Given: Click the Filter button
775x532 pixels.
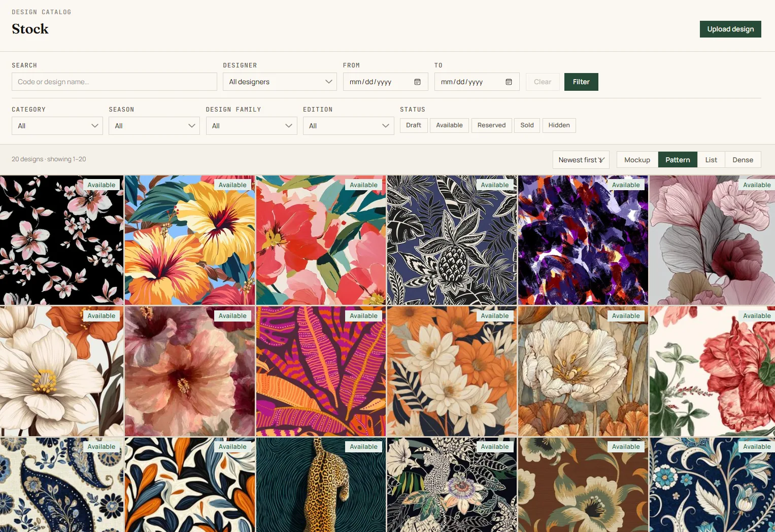Looking at the screenshot, I should [581, 82].
